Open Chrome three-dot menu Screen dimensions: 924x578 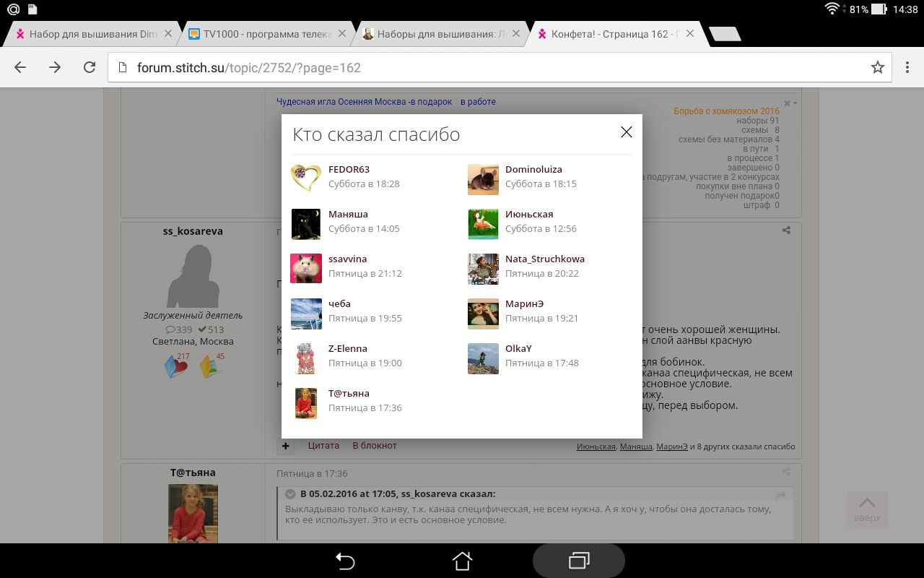click(x=907, y=67)
